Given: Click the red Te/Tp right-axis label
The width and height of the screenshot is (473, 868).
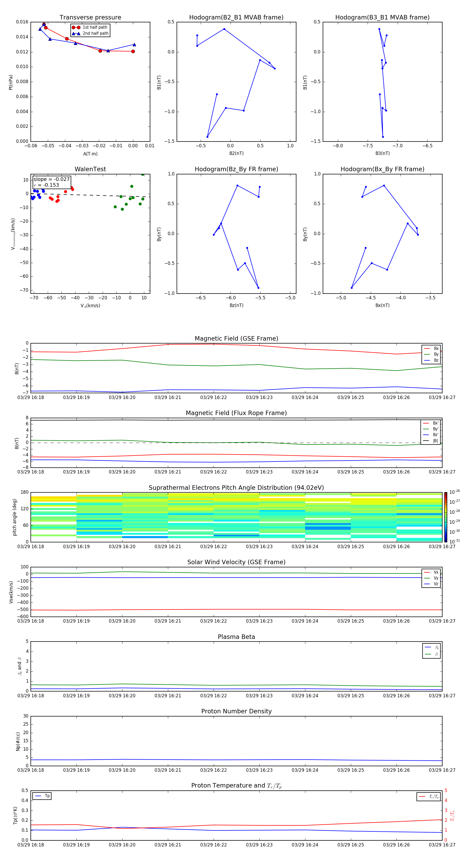Looking at the screenshot, I should click(453, 815).
